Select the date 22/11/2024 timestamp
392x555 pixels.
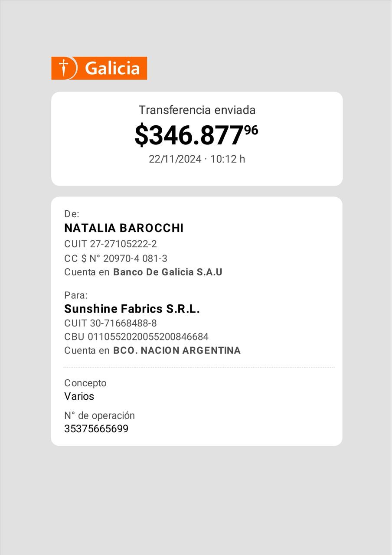pyautogui.click(x=175, y=159)
